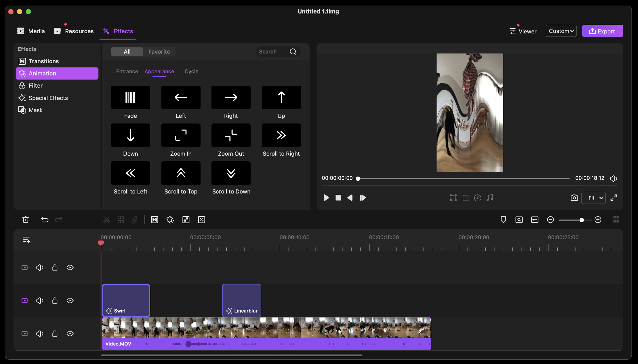Mute the top empty track audio
The height and width of the screenshot is (364, 638).
coord(40,267)
